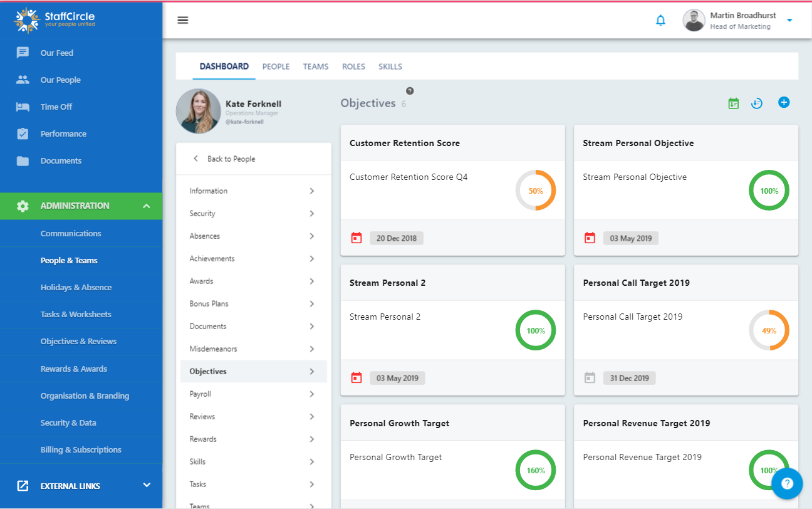
Task: Open Objectives & Reviews in sidebar
Action: pos(78,342)
